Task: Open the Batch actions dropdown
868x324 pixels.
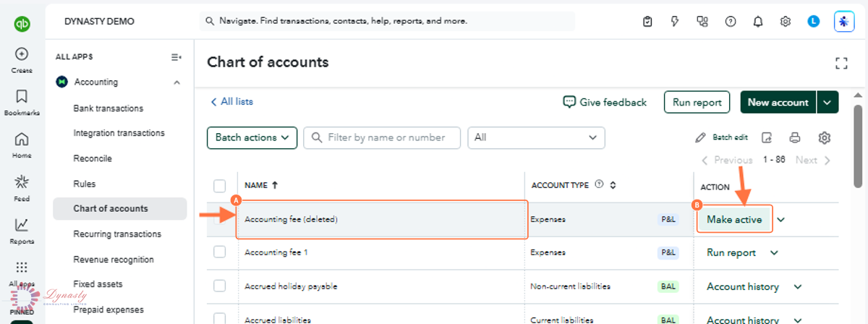Action: click(x=252, y=137)
